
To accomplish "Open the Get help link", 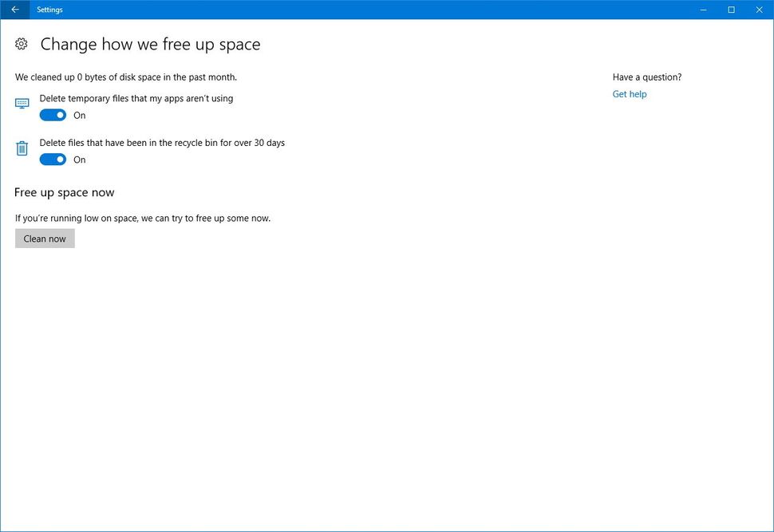I will click(x=630, y=94).
